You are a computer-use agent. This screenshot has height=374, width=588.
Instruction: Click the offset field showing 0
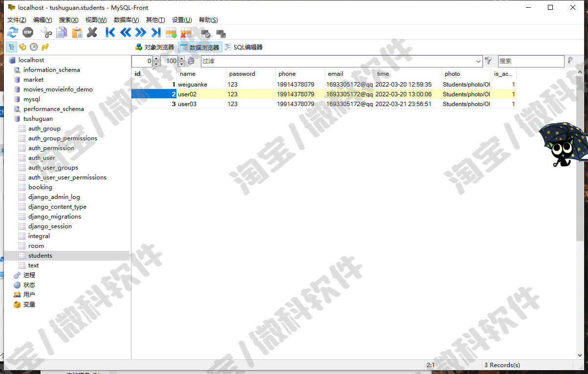coord(142,61)
